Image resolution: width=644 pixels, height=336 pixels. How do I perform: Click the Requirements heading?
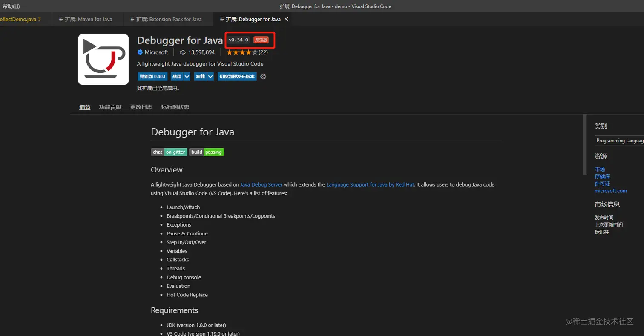[x=174, y=310]
